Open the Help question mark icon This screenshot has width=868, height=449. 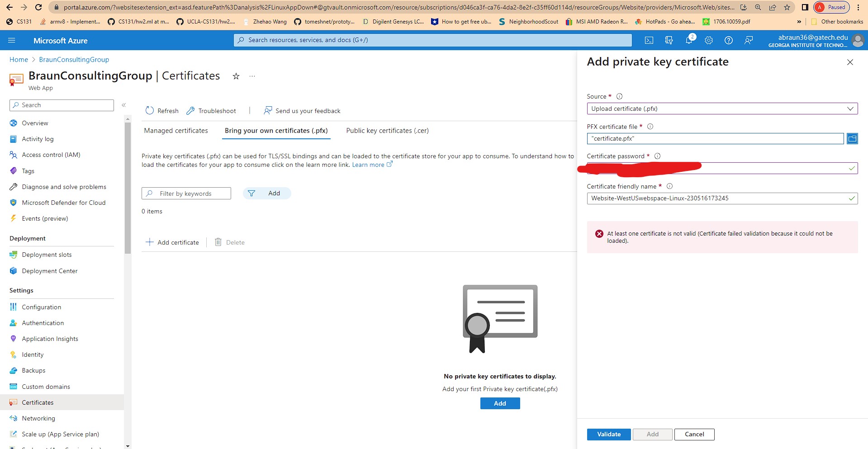(728, 40)
